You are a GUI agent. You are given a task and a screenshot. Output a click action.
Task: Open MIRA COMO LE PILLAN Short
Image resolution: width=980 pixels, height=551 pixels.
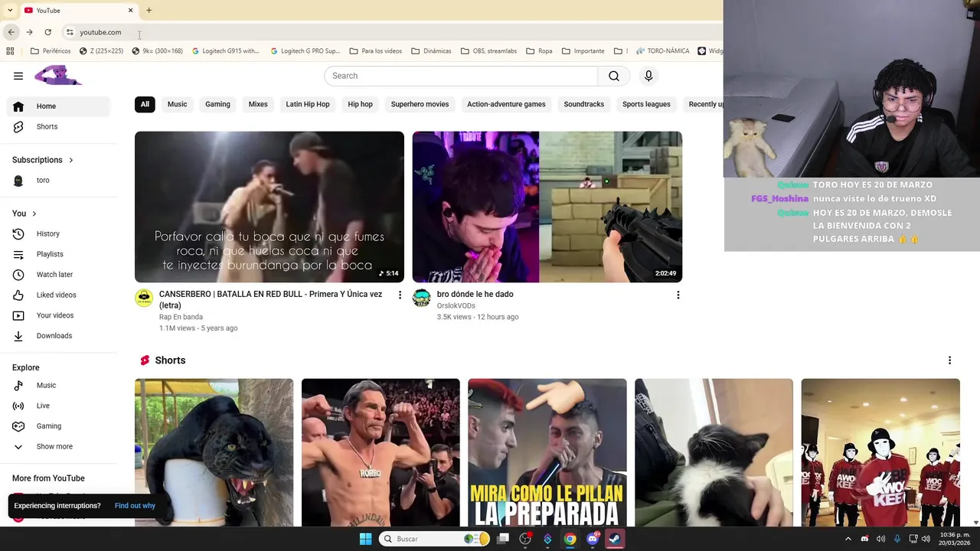point(547,452)
